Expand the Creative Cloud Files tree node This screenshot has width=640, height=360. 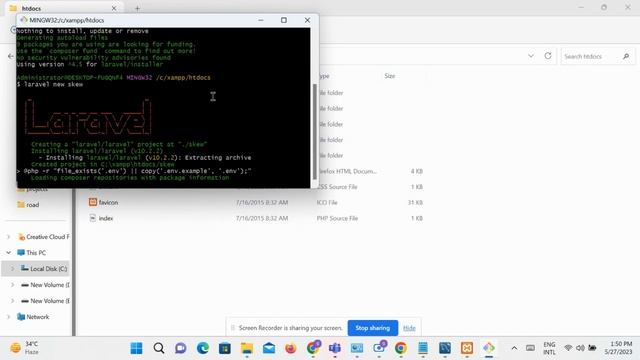pos(9,237)
